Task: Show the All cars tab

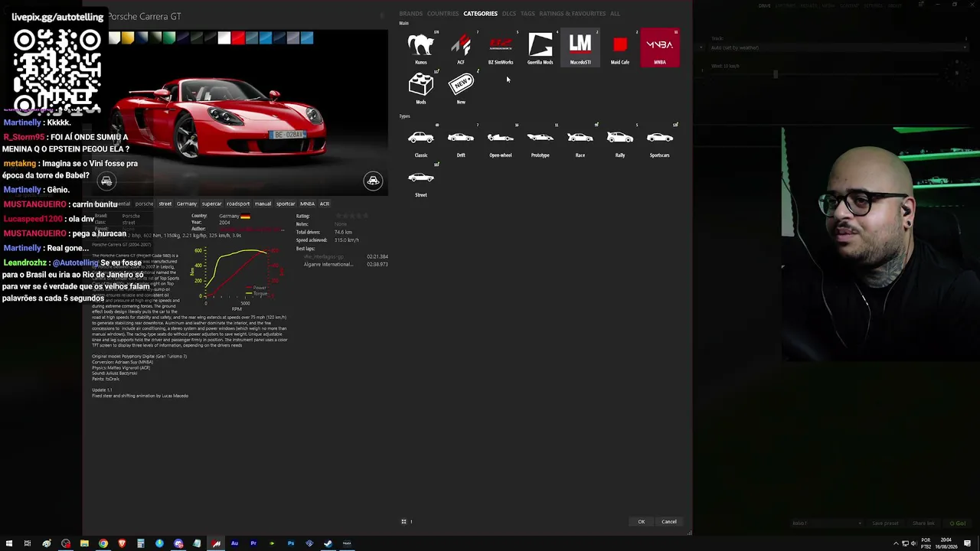Action: (615, 14)
